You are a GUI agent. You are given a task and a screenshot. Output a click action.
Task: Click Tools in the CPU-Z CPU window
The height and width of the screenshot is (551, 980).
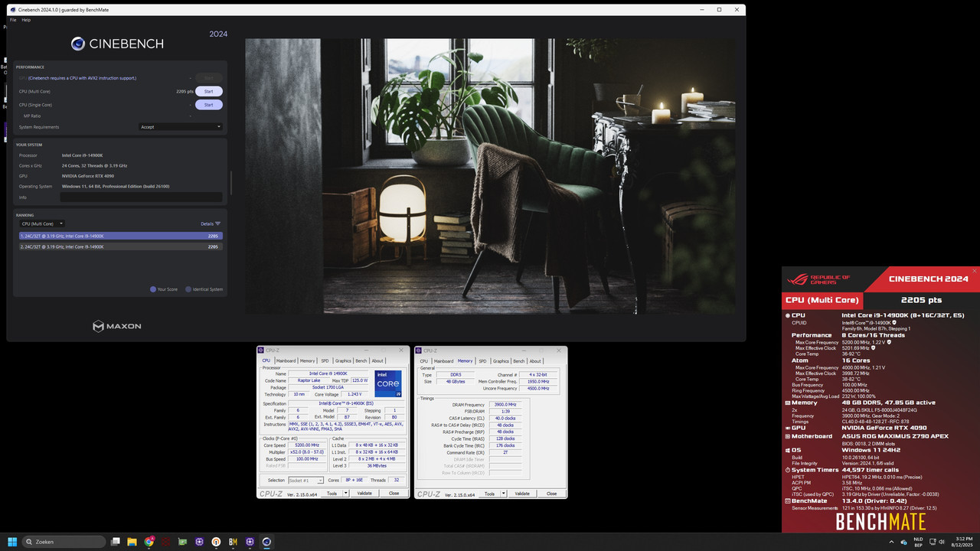(x=332, y=493)
